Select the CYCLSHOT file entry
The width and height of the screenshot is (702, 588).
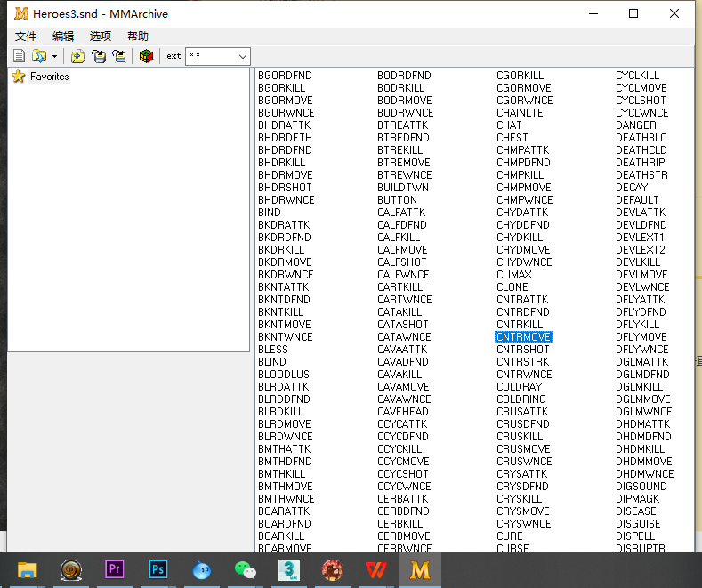coord(641,100)
